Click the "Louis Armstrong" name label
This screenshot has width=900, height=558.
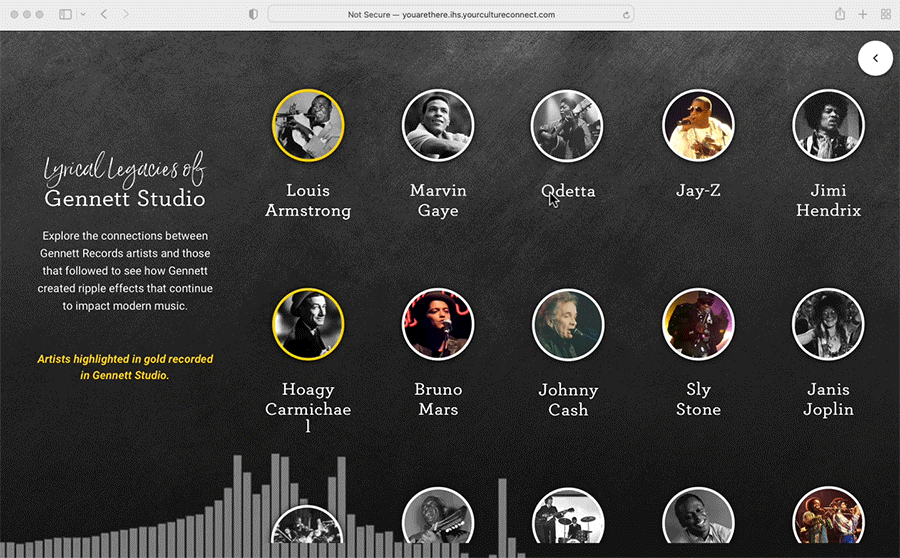pyautogui.click(x=308, y=200)
